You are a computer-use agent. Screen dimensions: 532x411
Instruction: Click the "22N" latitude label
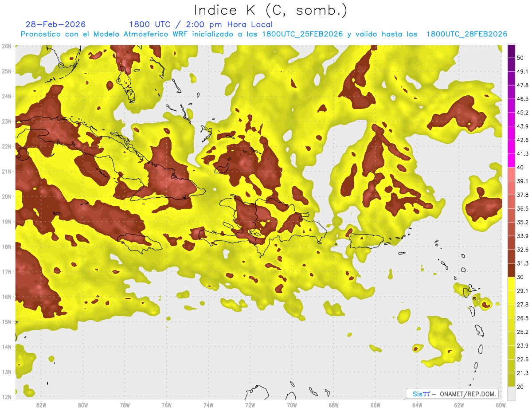[x=6, y=146]
